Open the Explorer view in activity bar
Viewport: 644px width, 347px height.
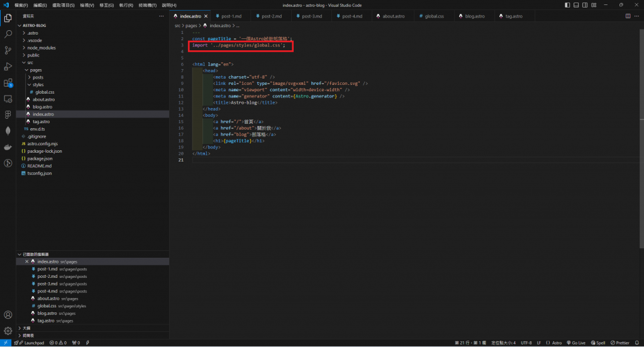point(8,18)
